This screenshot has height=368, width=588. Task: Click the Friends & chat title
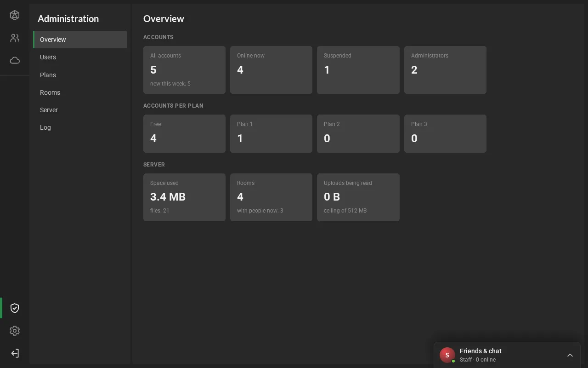click(481, 351)
